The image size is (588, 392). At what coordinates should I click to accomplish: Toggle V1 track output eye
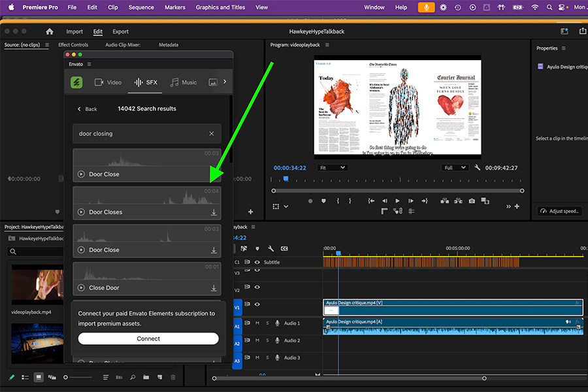tap(257, 304)
